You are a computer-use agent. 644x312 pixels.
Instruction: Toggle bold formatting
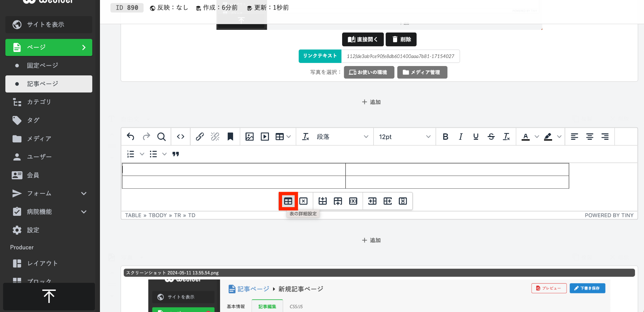coord(445,137)
